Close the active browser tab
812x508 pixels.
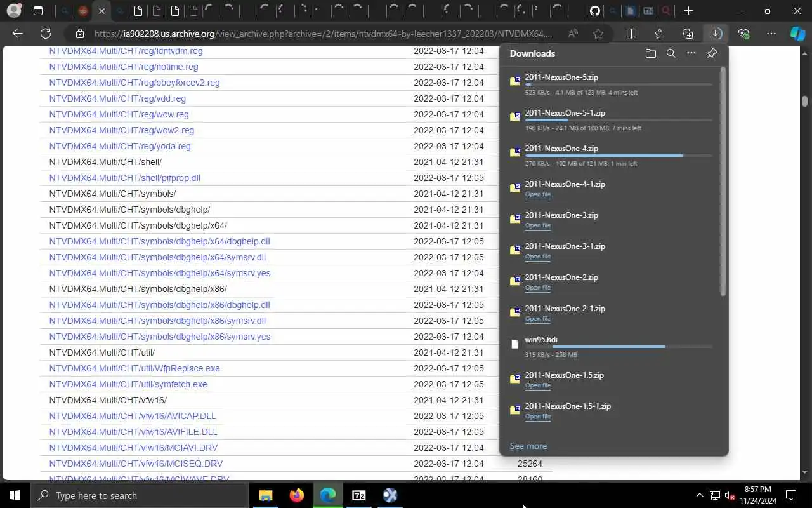pyautogui.click(x=101, y=11)
